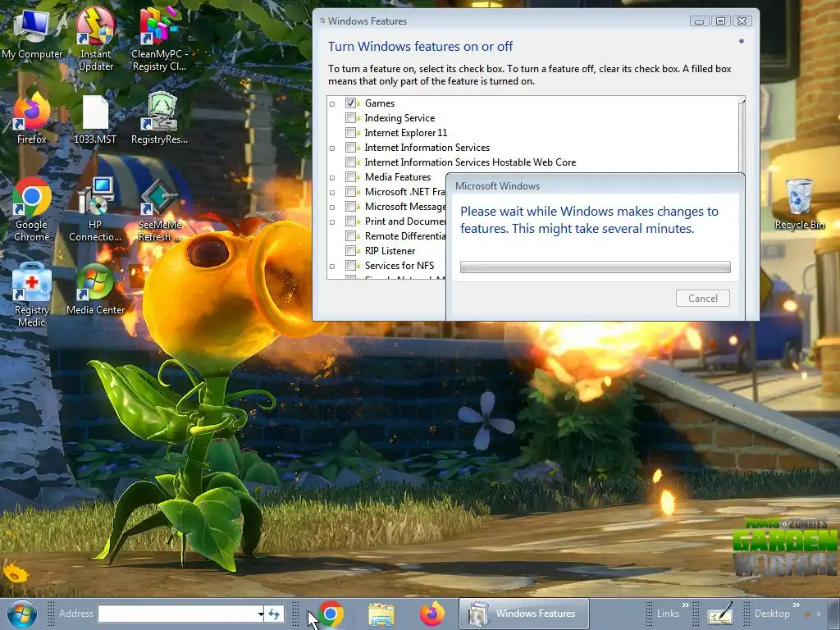The width and height of the screenshot is (840, 630).
Task: Expand the Services for NFS node
Action: point(332,267)
